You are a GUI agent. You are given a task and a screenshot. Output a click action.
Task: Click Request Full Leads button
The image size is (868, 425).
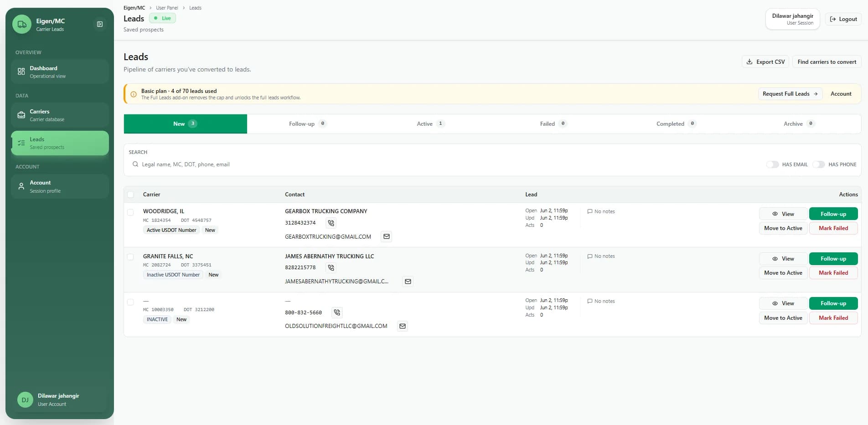coord(790,94)
